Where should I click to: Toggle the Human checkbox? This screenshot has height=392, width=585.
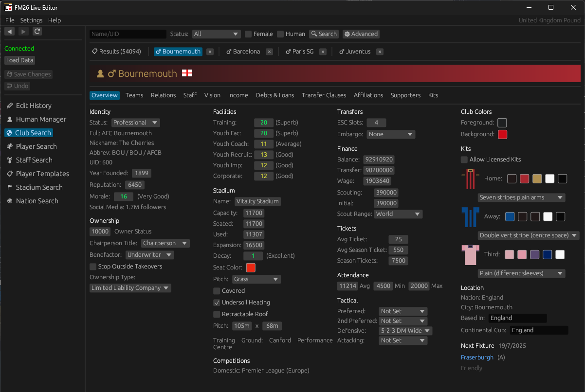[280, 34]
